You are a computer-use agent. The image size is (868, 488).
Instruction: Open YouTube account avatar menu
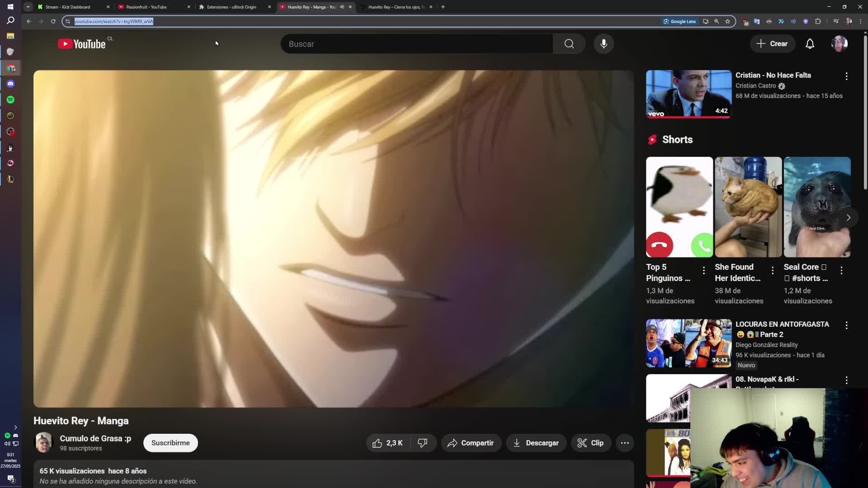[840, 44]
